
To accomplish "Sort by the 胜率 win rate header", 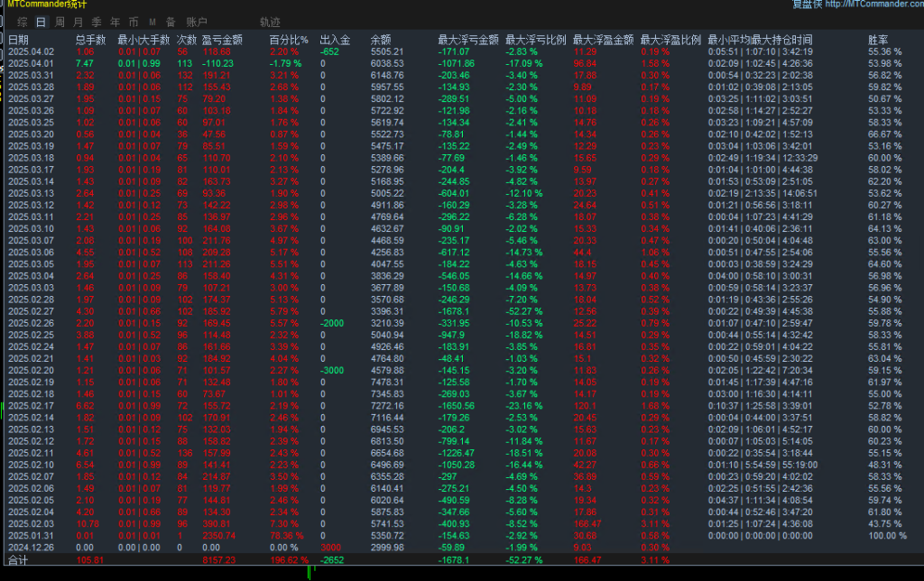I will point(877,40).
